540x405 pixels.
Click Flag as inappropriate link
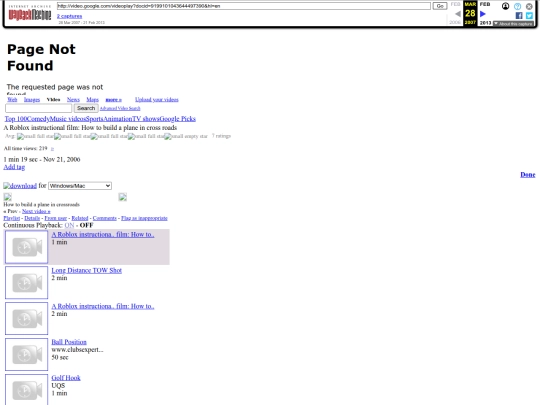144,218
